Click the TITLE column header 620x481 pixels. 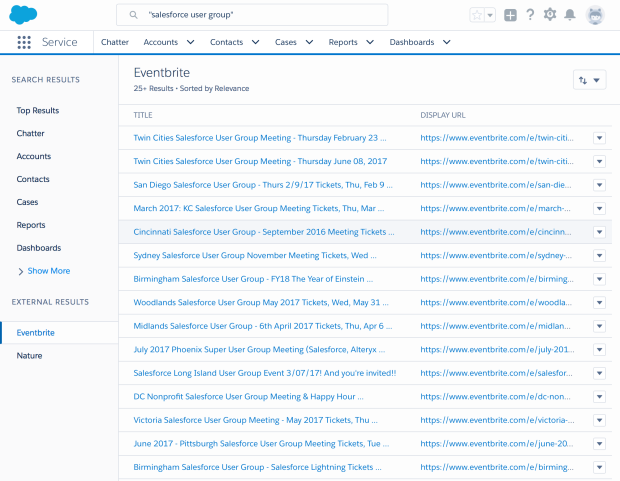pos(143,115)
